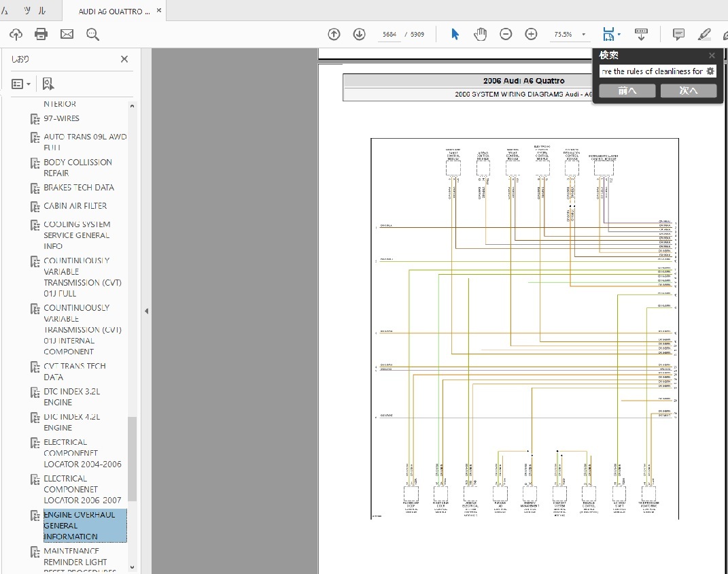Switch to the AUDI A6 QUATTRO tab
The image size is (728, 574).
(114, 11)
